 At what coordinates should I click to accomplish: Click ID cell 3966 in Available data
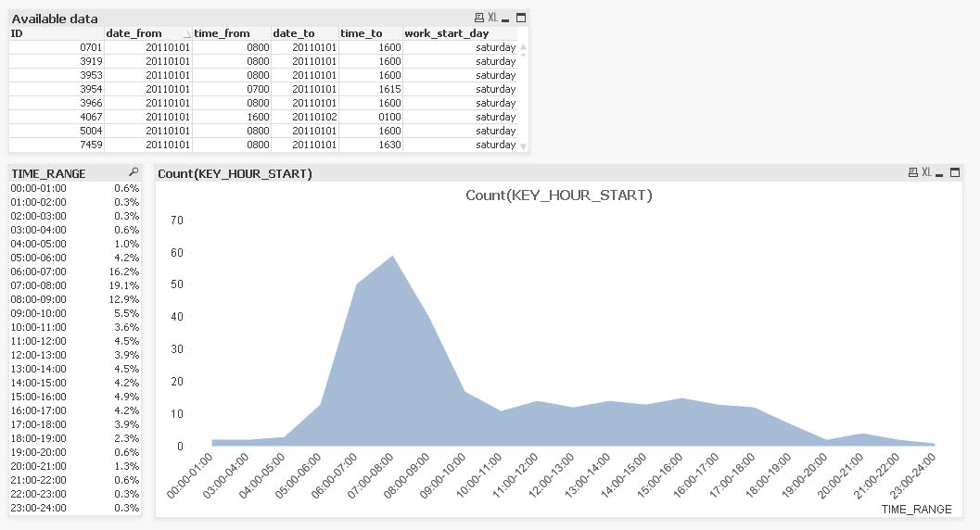[57, 103]
